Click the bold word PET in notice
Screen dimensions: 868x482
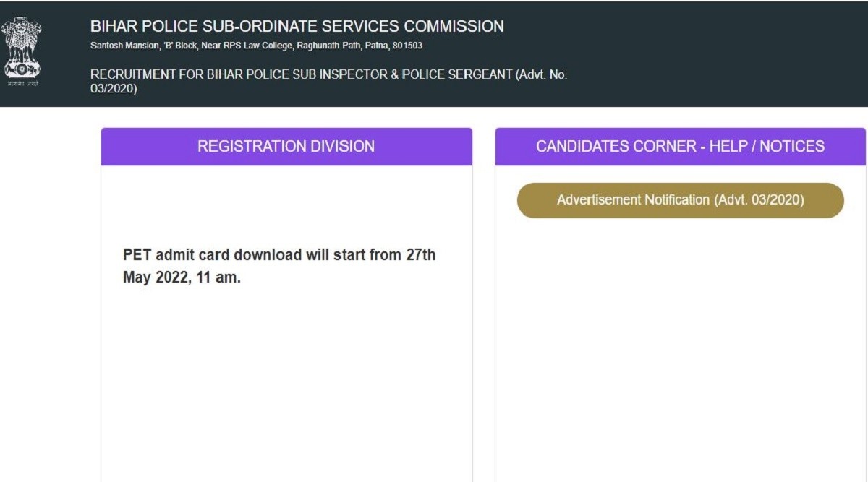(136, 255)
